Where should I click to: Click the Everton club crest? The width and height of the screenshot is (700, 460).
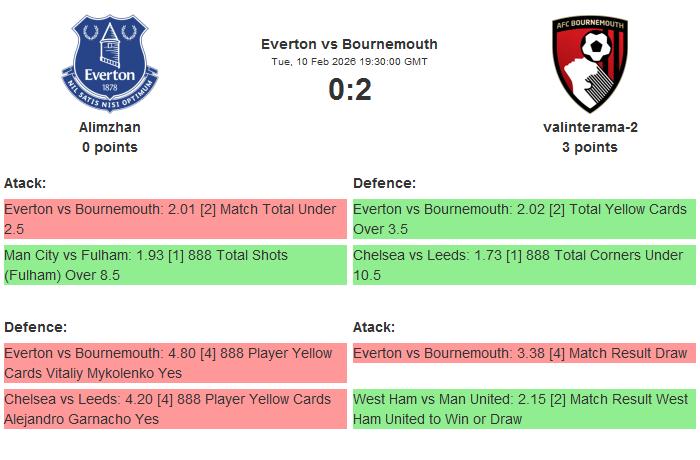click(x=110, y=63)
